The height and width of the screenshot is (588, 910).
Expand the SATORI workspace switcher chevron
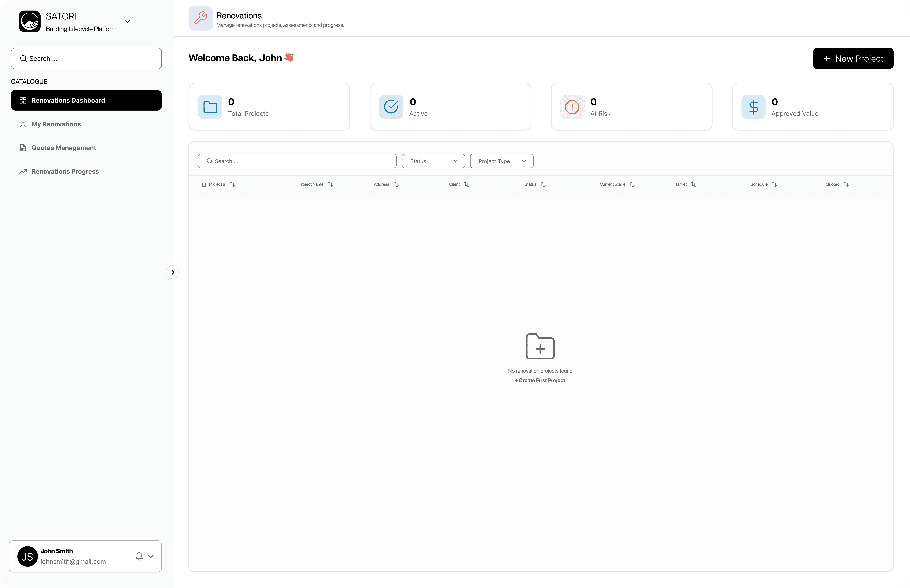[128, 21]
